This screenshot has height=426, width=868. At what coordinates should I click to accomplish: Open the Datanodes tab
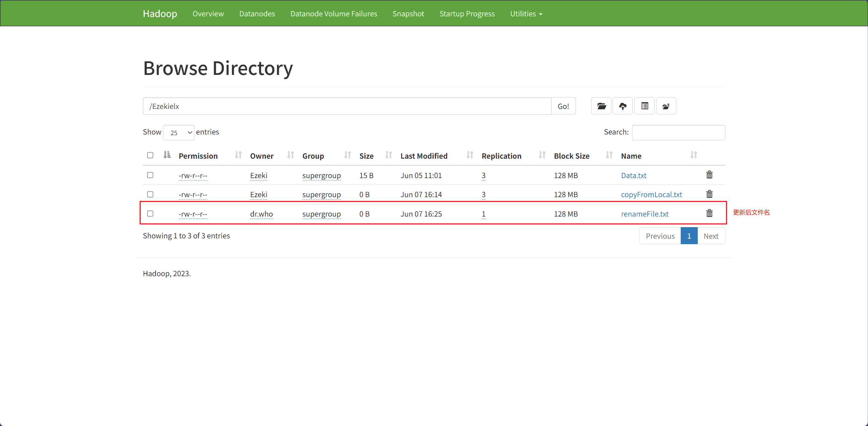click(x=257, y=14)
